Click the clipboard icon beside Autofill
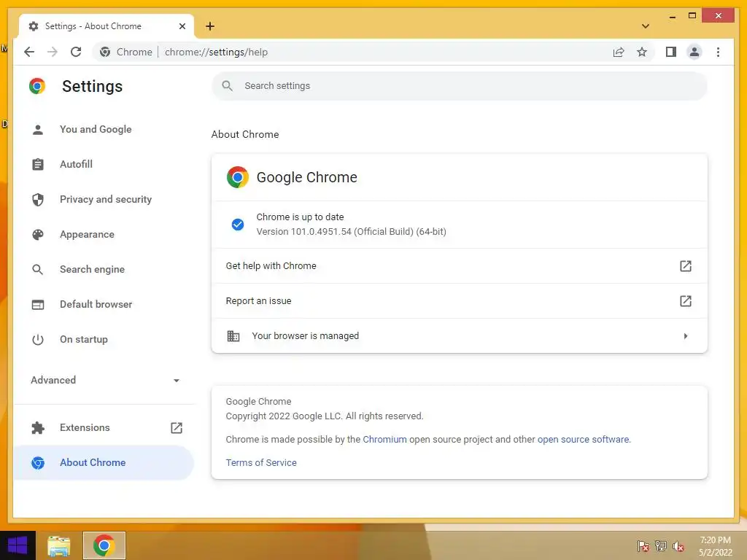Screen dimensions: 747x560 38,164
